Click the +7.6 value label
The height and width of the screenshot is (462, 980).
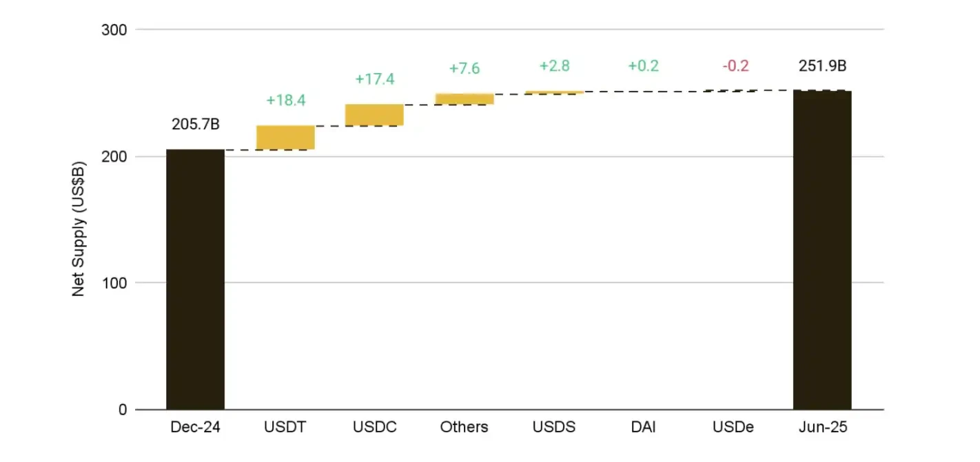pos(465,69)
